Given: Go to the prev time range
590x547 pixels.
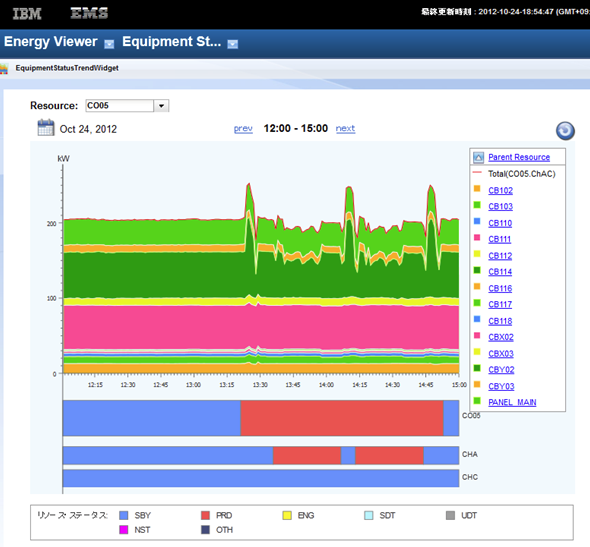Looking at the screenshot, I should click(243, 129).
